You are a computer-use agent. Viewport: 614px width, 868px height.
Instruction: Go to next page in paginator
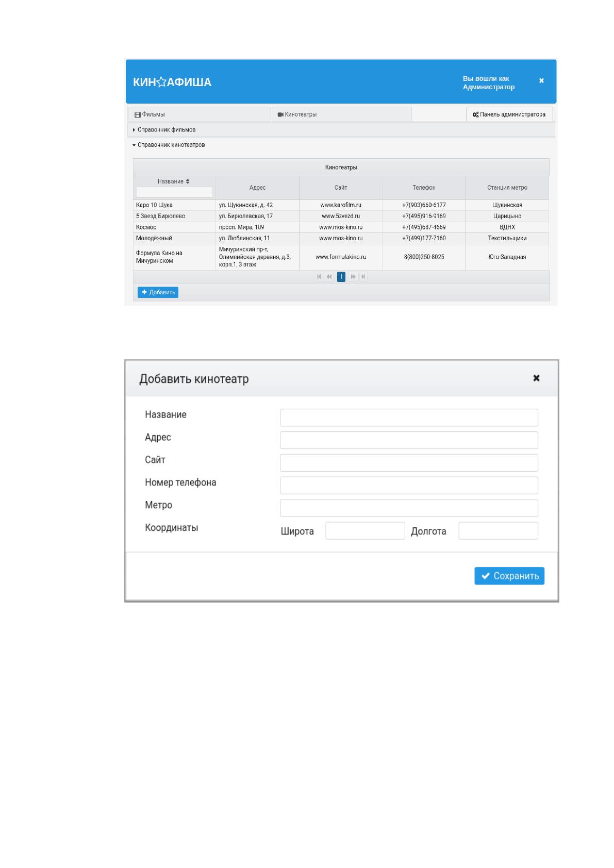[353, 277]
